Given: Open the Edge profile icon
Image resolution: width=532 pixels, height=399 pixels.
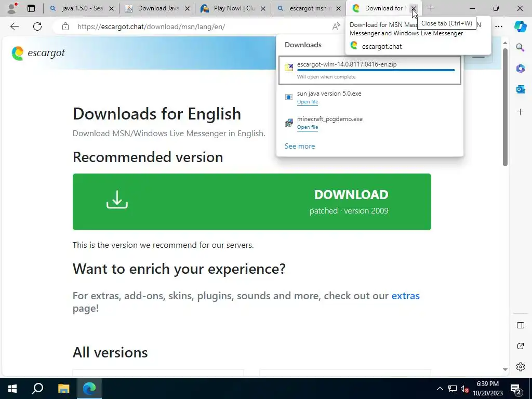Looking at the screenshot, I should pyautogui.click(x=12, y=8).
